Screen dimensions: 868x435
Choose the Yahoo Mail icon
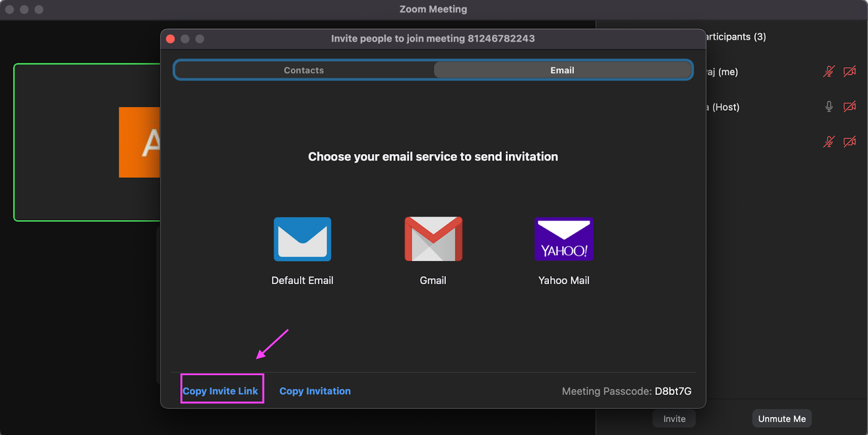pyautogui.click(x=564, y=239)
